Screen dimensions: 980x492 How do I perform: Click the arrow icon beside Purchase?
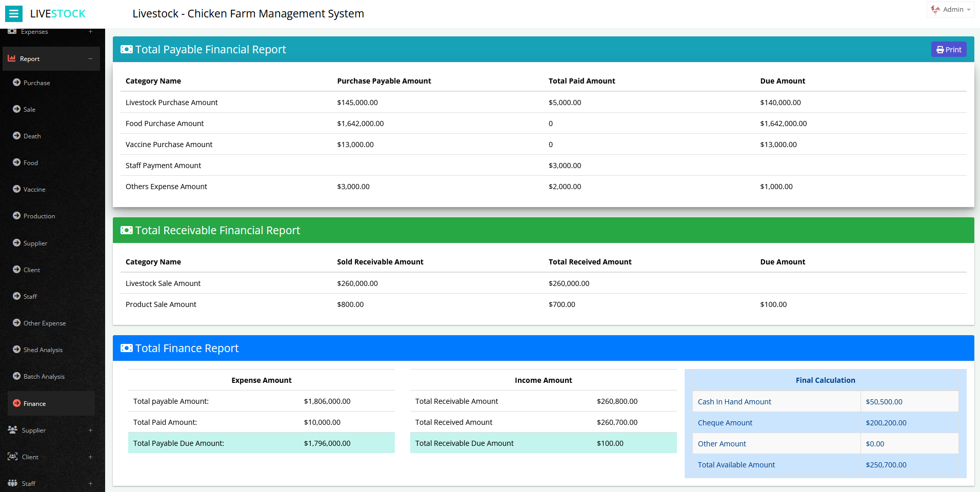point(17,83)
